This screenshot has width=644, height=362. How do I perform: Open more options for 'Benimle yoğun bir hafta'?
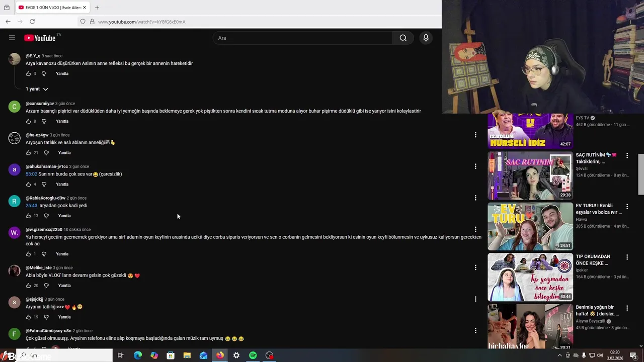627,308
